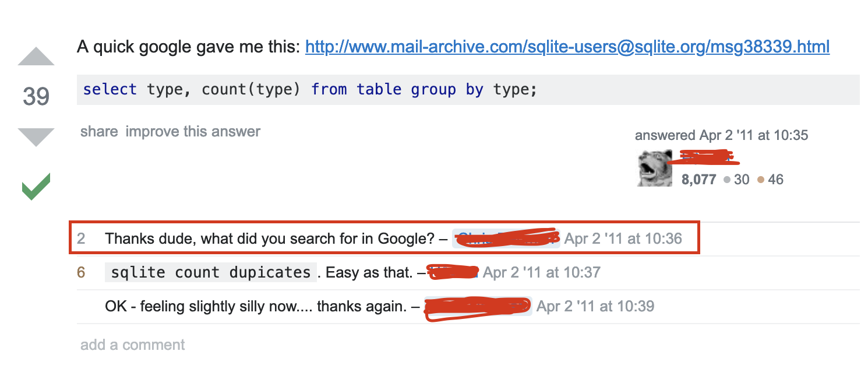Viewport: 868px width, 372px height.
Task: Click the green accepted answer checkmark
Action: click(x=36, y=187)
